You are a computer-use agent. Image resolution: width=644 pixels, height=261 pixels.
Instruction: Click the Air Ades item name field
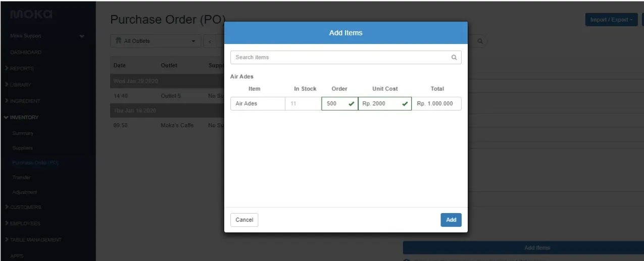(x=258, y=103)
